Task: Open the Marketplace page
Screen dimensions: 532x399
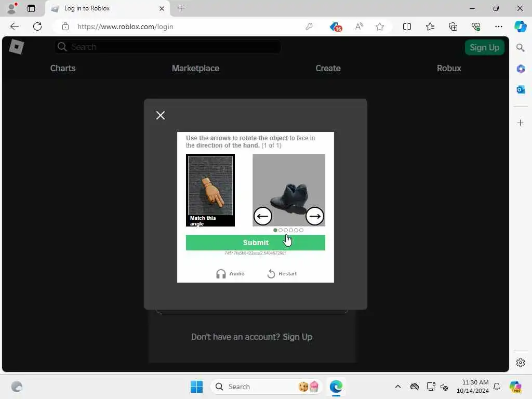Action: [195, 68]
